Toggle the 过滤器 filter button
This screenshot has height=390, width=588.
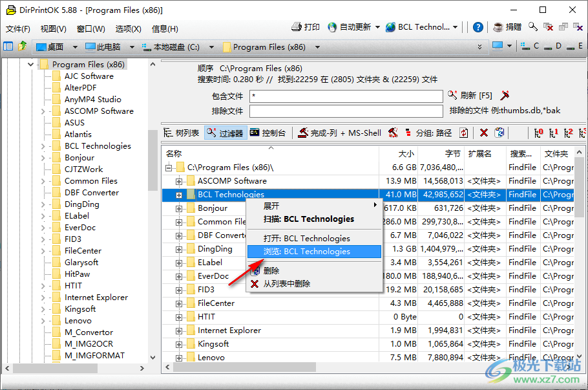tap(225, 133)
